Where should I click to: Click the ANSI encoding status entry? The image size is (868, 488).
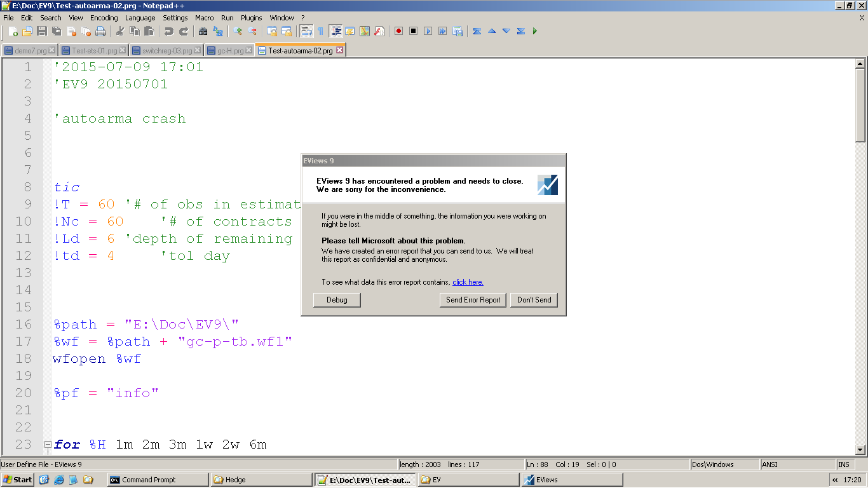tap(797, 464)
